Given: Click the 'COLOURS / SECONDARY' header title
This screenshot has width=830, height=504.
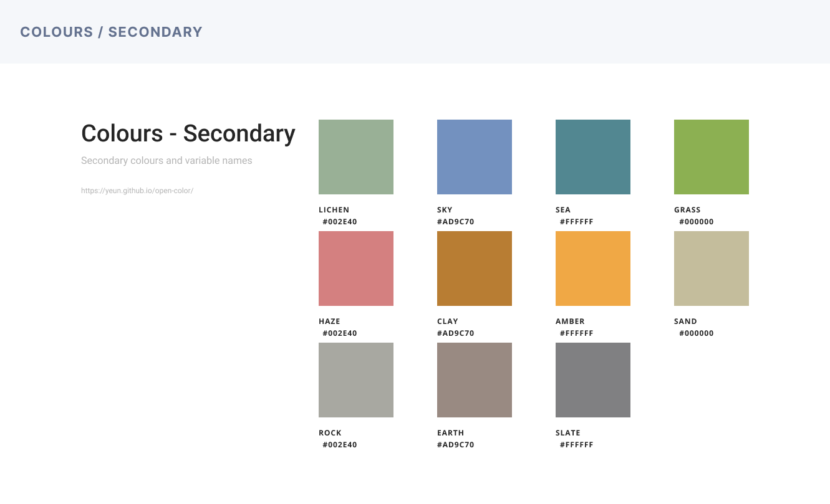Looking at the screenshot, I should pos(112,32).
